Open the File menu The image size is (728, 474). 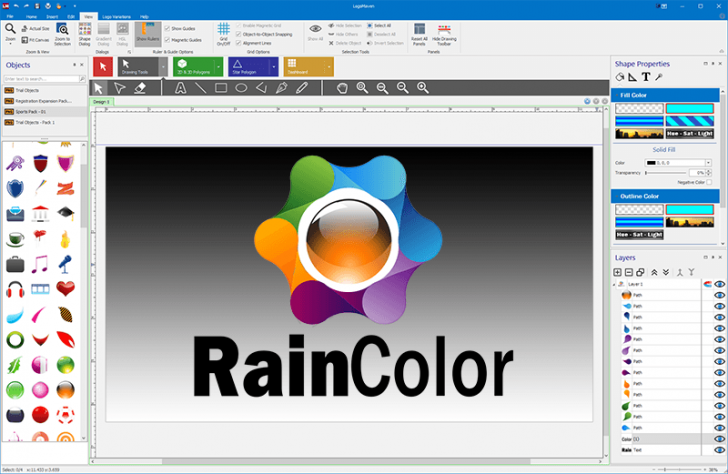10,16
